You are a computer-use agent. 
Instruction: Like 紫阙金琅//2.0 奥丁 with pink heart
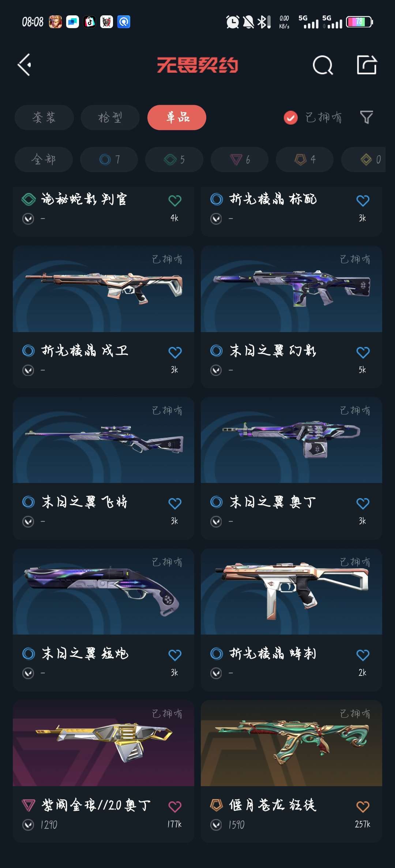point(175,806)
